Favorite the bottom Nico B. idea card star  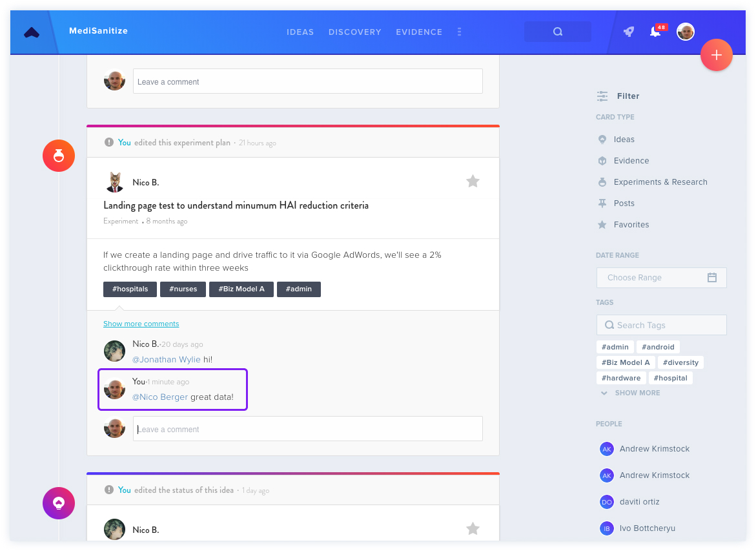pyautogui.click(x=473, y=529)
